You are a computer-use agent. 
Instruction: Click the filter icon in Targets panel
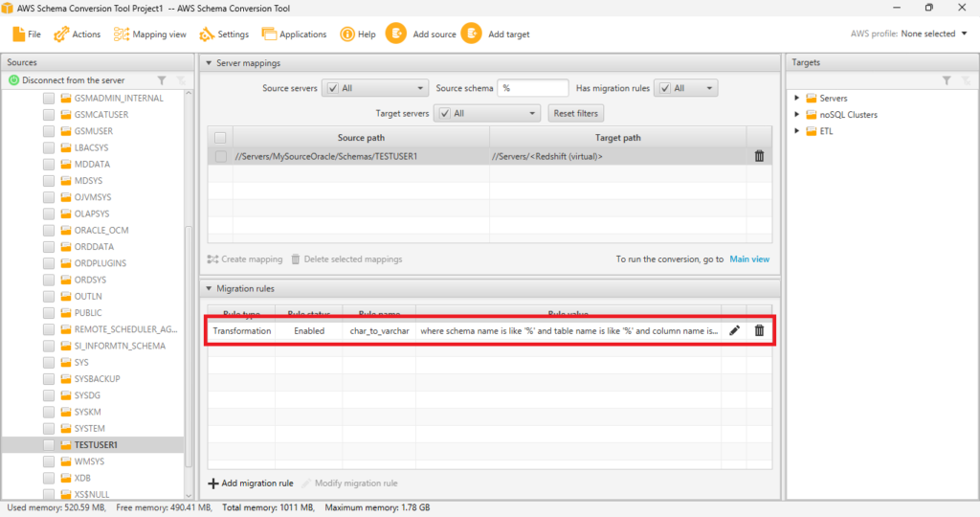tap(945, 80)
